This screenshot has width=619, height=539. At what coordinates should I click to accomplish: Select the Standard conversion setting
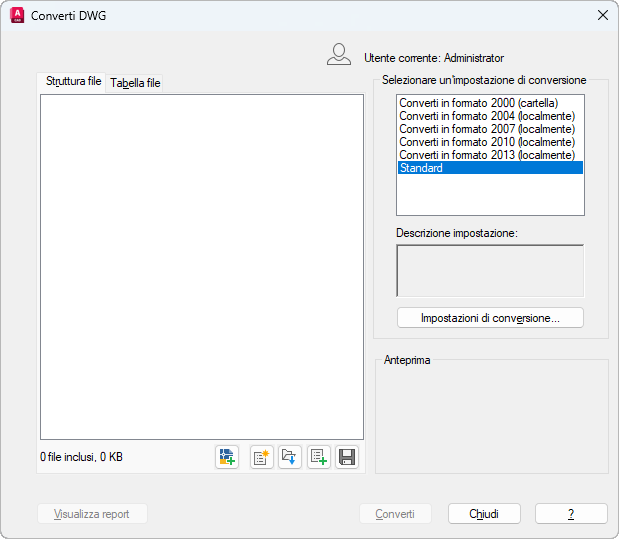490,168
